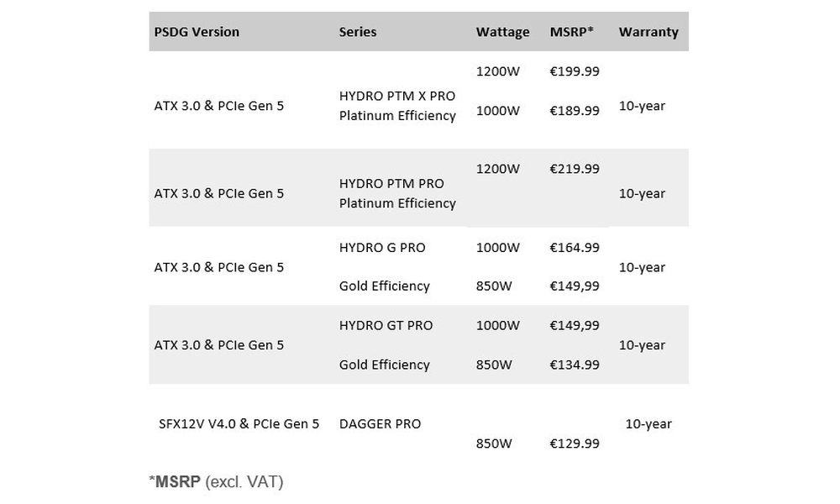This screenshot has height=504, width=840.
Task: Select the DAGGER PRO series name
Action: (x=380, y=424)
